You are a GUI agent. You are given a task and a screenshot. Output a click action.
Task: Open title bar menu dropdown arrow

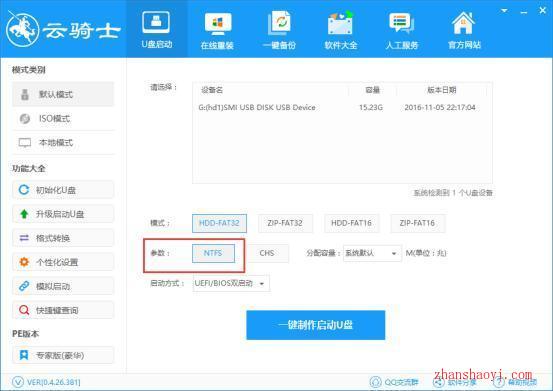[x=504, y=11]
